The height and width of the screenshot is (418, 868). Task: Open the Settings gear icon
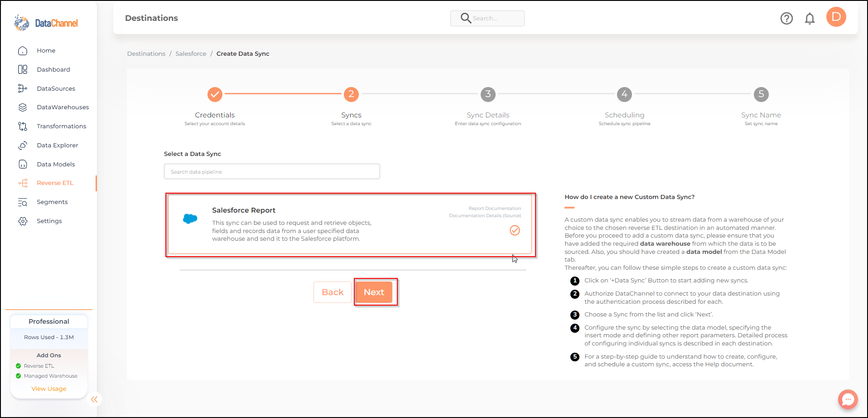pos(23,221)
